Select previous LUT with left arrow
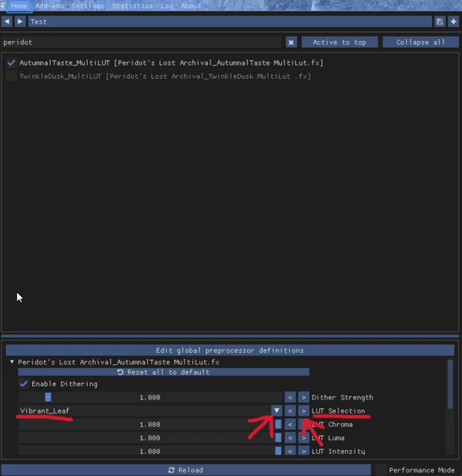The width and height of the screenshot is (462, 476). pyautogui.click(x=290, y=411)
